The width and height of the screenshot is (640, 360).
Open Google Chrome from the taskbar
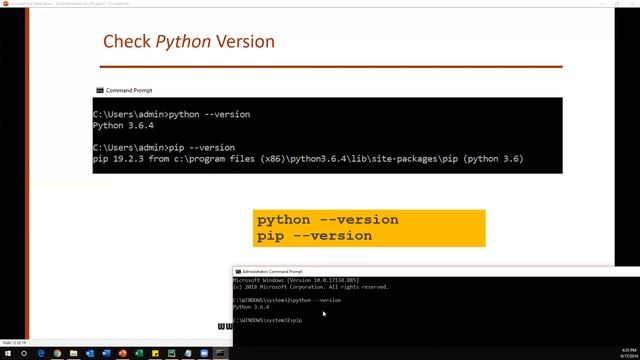click(57, 353)
